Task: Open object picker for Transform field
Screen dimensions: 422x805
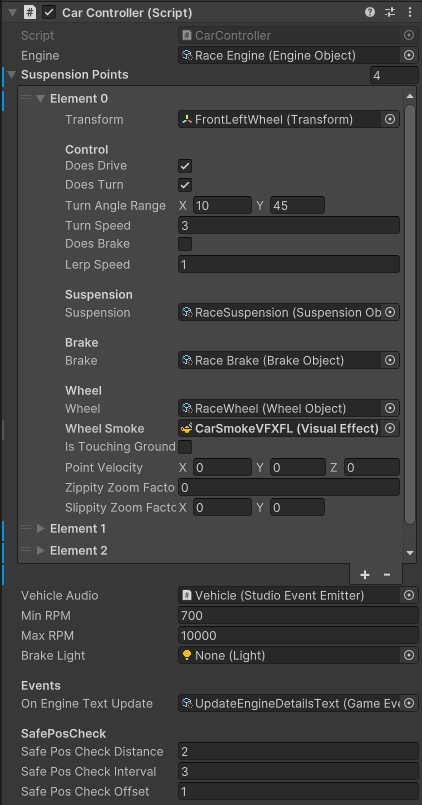Action: tap(390, 120)
